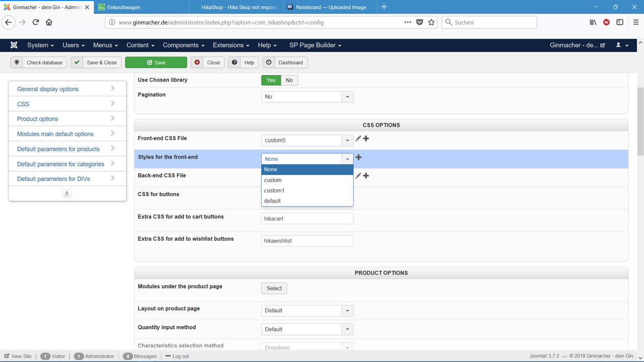The width and height of the screenshot is (644, 362).
Task: Click the Log out link
Action: (x=177, y=356)
